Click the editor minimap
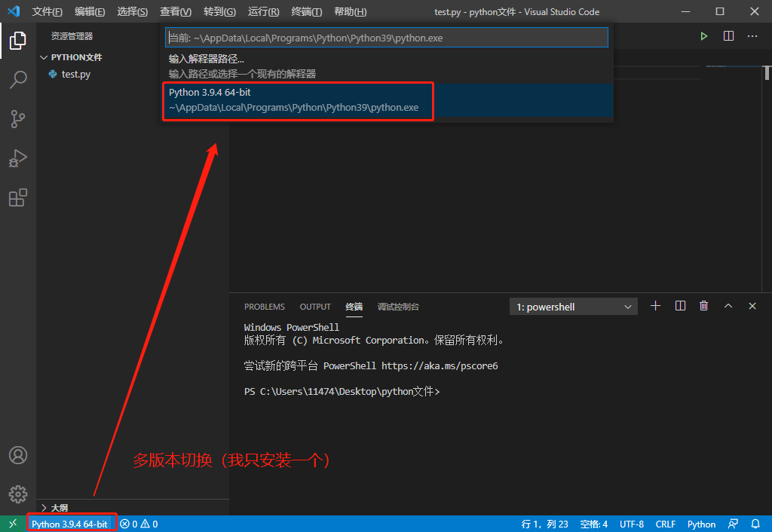The image size is (772, 532). pos(734,66)
